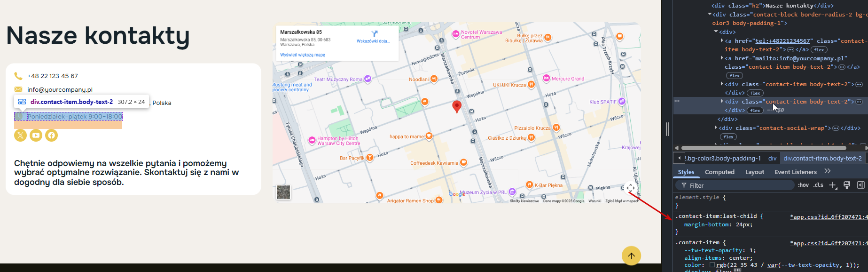The image size is (868, 272).
Task: Click the map camera controls icon
Action: pyautogui.click(x=631, y=188)
